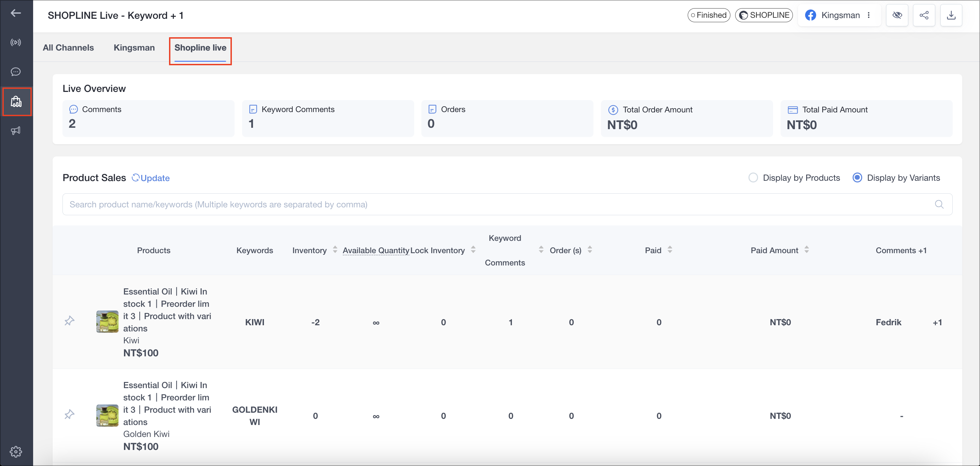The height and width of the screenshot is (466, 980).
Task: Sort by Paid column arrows
Action: point(670,250)
